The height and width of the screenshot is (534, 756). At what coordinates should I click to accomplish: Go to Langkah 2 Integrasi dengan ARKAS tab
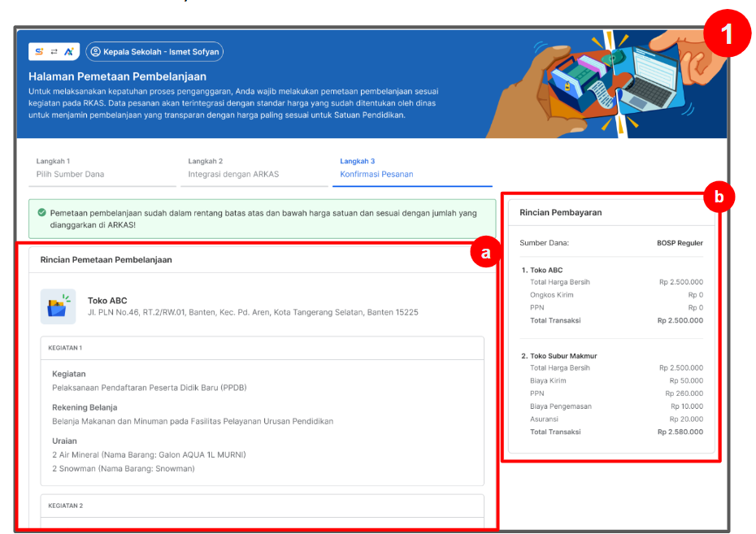[x=254, y=168]
